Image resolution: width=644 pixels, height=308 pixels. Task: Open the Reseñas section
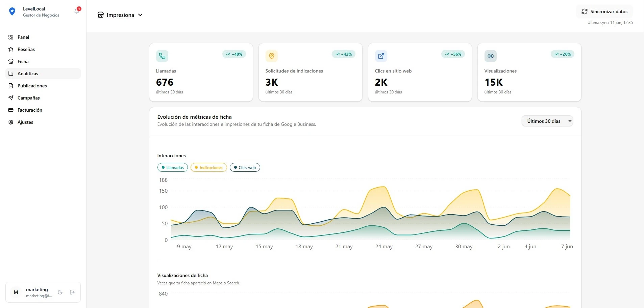43,49
